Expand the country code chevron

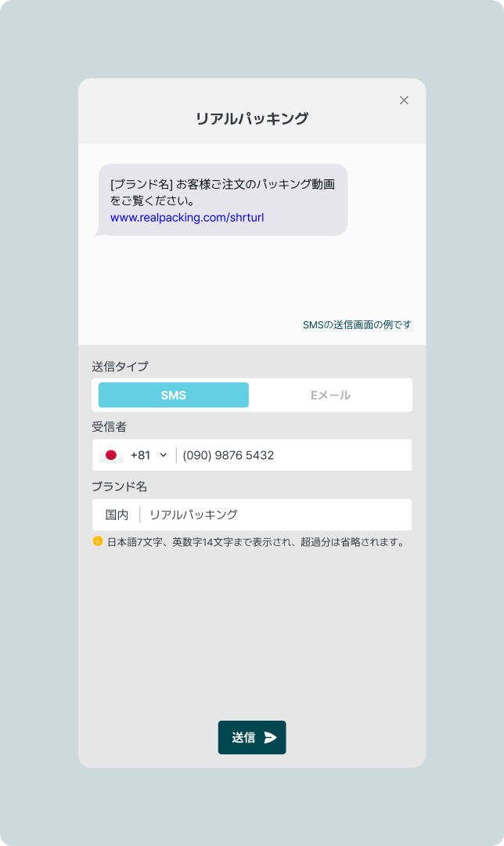click(x=164, y=455)
